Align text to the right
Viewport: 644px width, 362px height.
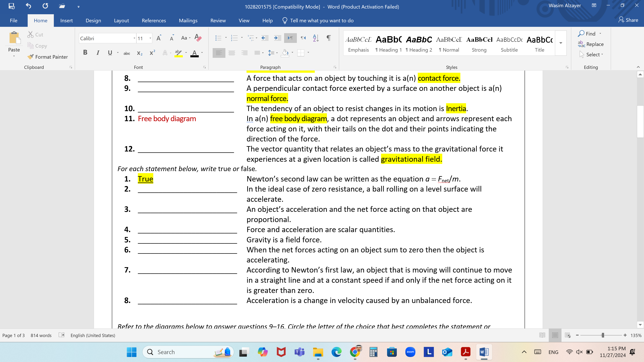tap(244, 53)
